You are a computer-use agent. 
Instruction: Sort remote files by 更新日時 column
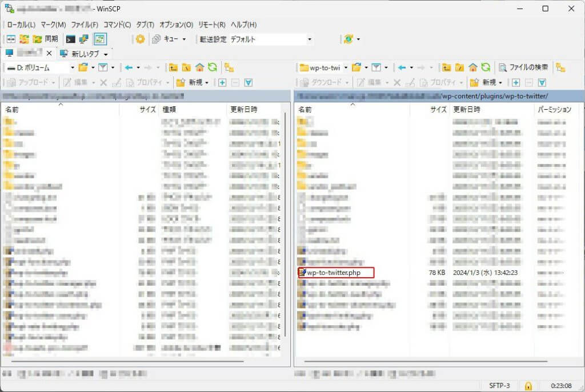(467, 109)
